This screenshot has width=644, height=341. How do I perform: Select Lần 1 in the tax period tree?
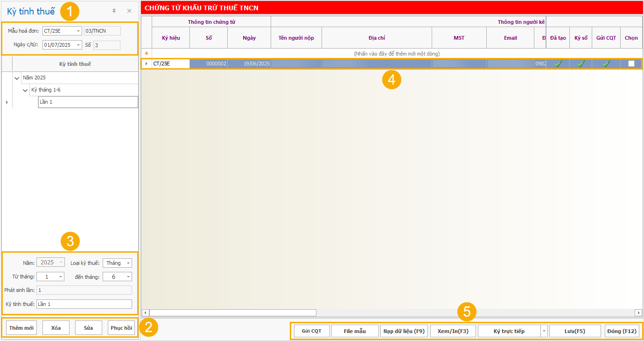88,102
